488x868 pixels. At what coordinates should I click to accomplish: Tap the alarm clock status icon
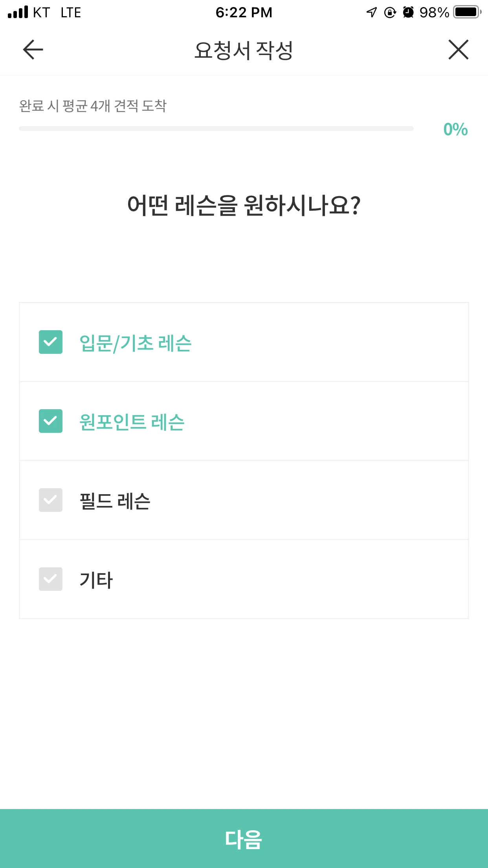pyautogui.click(x=409, y=12)
